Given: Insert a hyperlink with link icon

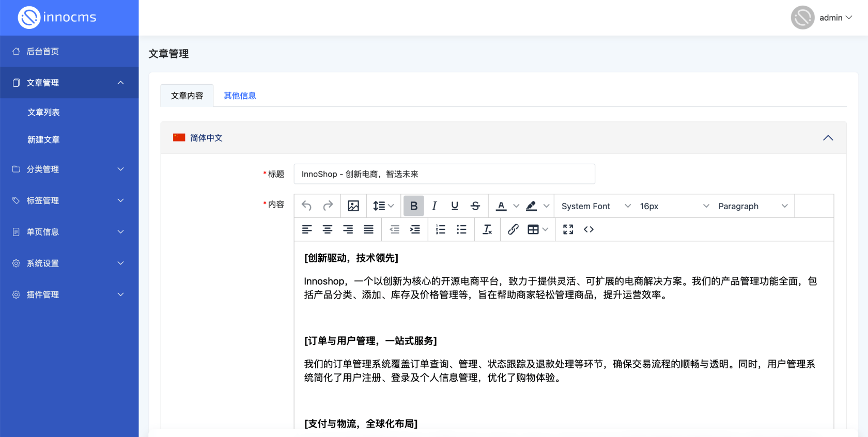Looking at the screenshot, I should (513, 229).
